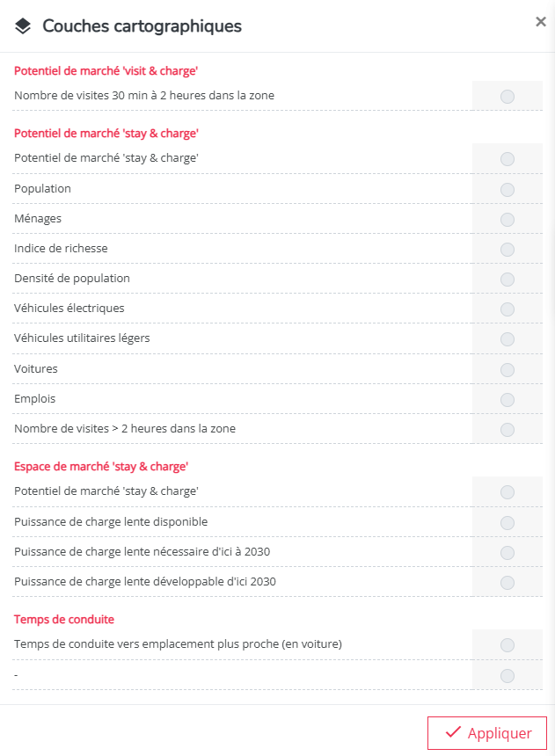Select 'Puissance de charge lente développable d'ici 2030'
The height and width of the screenshot is (756, 555).
[x=508, y=583]
